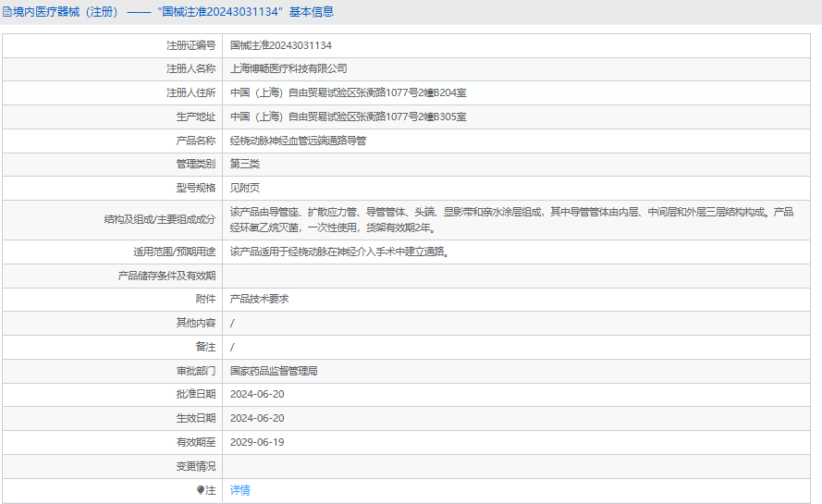822x504 pixels.
Task: Click the 注册人名称 row label
Action: point(190,68)
